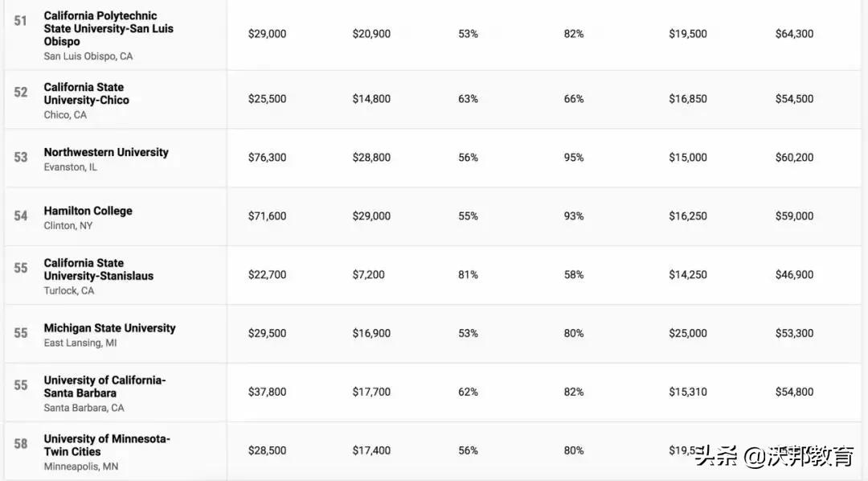Select California State University-Chico link
The image size is (868, 481).
86,93
